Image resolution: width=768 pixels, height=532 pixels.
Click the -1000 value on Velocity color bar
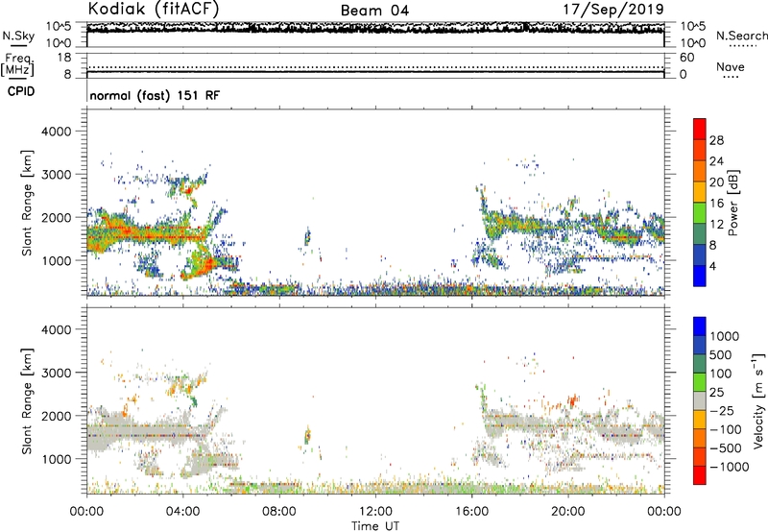click(x=729, y=467)
